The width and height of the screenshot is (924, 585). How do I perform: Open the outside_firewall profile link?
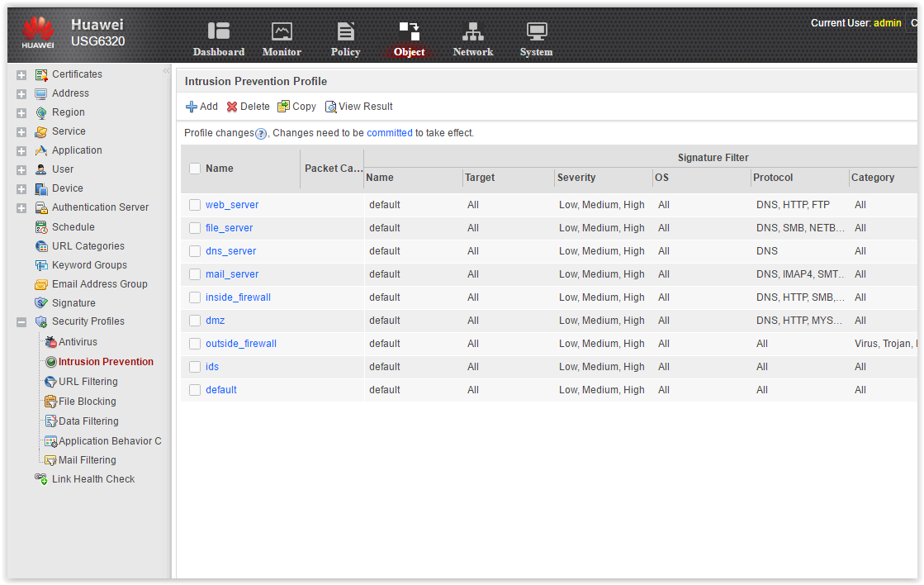coord(241,343)
